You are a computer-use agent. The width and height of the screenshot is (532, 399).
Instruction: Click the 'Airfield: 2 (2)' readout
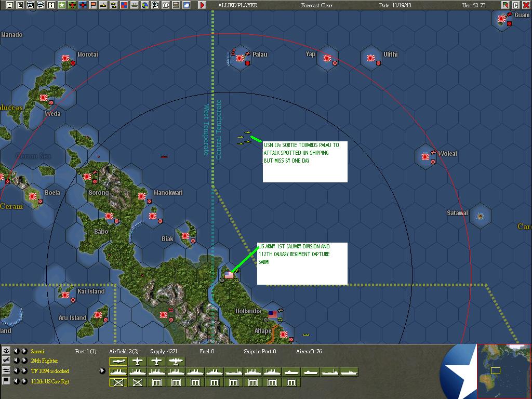[x=124, y=351]
